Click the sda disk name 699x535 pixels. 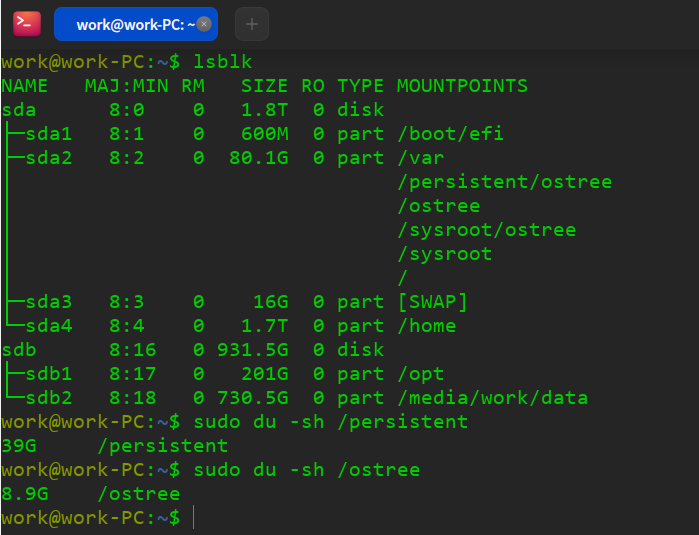coord(18,110)
